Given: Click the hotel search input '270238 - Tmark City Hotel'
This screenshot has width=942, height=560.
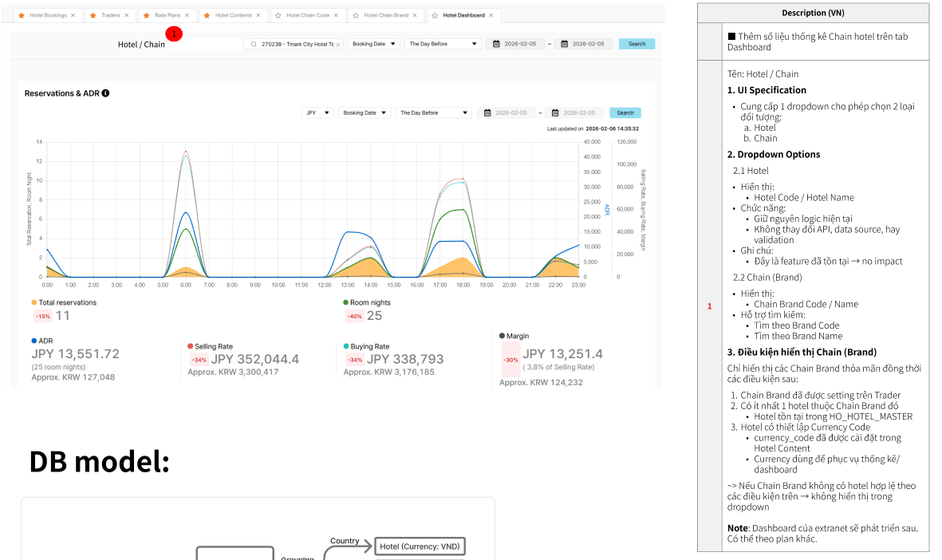Looking at the screenshot, I should 294,45.
